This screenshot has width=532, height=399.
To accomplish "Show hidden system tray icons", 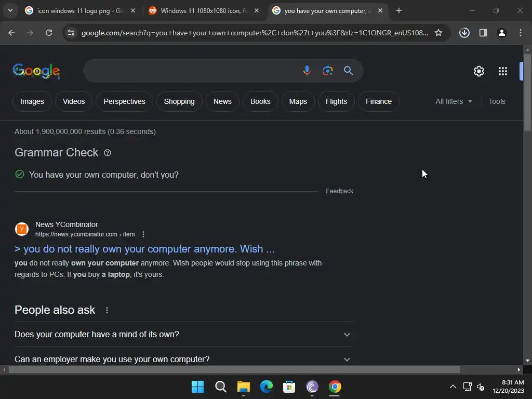I will click(x=453, y=387).
